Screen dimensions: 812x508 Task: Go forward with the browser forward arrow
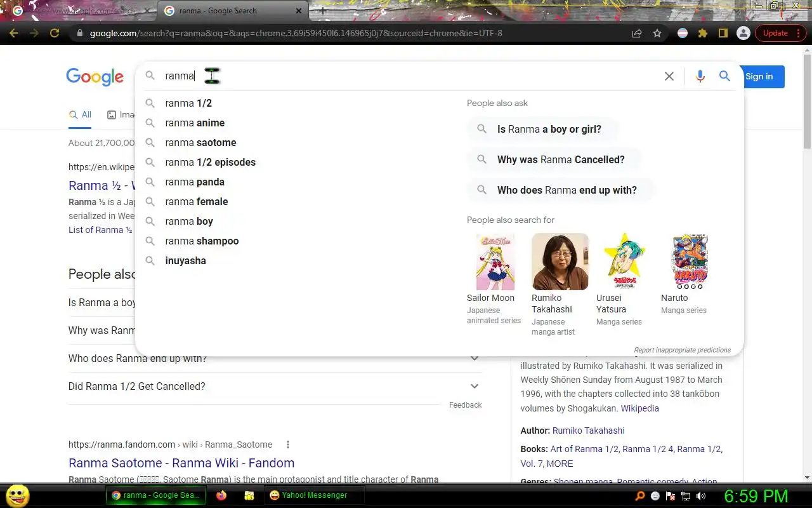34,33
